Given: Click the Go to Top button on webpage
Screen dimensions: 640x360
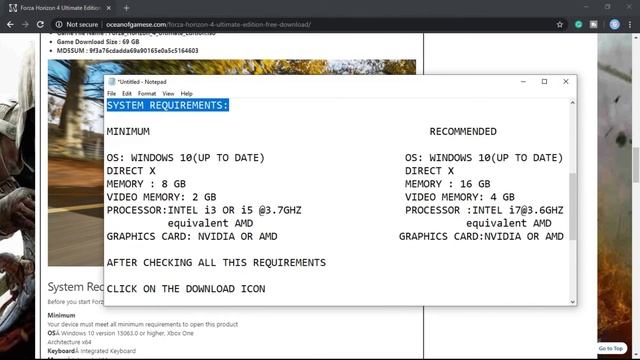Looking at the screenshot, I should (x=611, y=348).
